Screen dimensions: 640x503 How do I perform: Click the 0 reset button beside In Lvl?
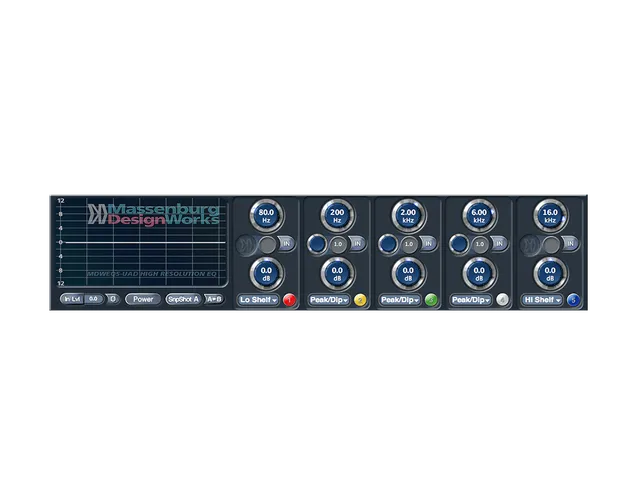point(113,299)
